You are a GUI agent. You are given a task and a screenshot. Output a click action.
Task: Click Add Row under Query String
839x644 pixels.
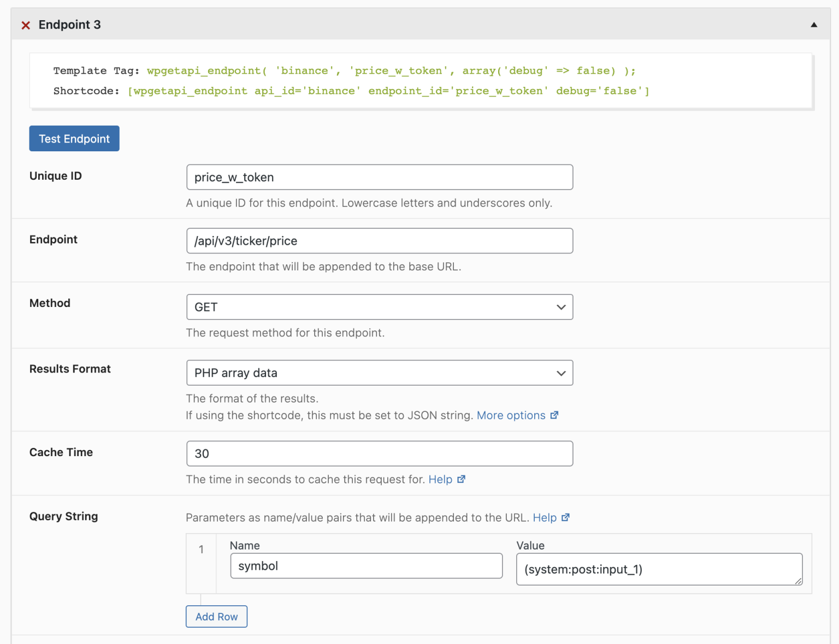pyautogui.click(x=216, y=616)
